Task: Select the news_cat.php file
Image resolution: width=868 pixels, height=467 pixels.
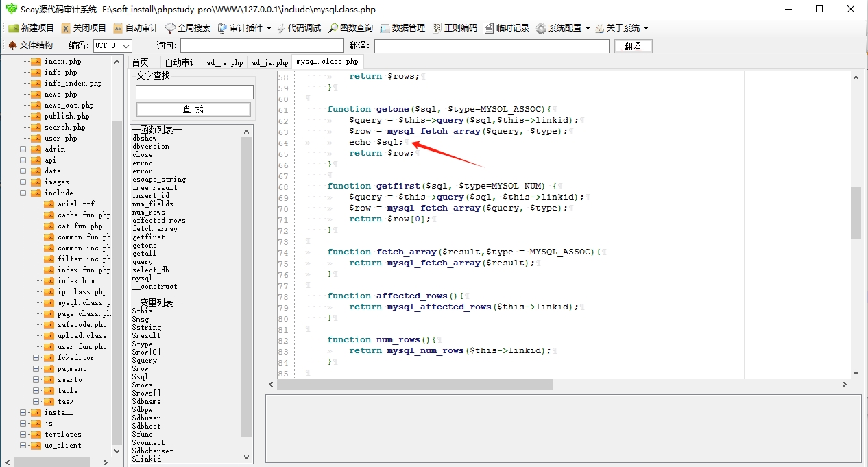Action: coord(69,105)
